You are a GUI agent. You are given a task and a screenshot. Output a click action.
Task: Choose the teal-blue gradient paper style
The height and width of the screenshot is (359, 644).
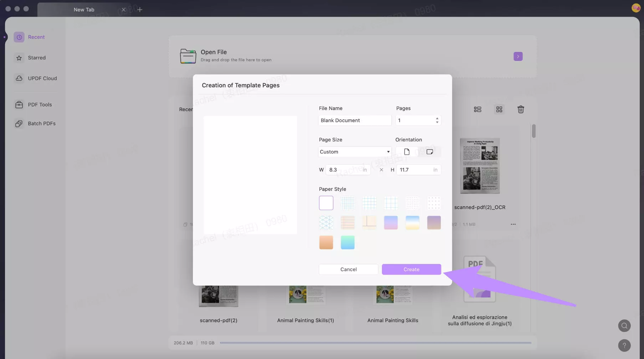click(347, 243)
